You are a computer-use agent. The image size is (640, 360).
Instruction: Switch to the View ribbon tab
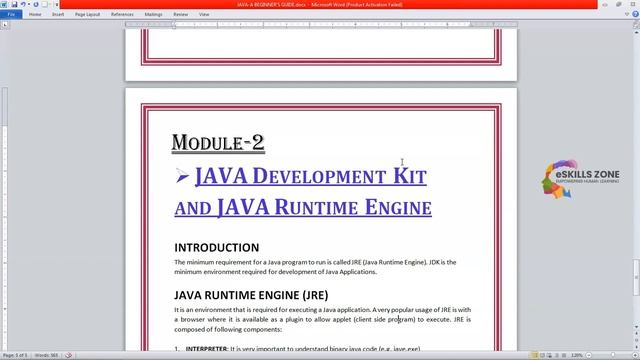pos(204,14)
